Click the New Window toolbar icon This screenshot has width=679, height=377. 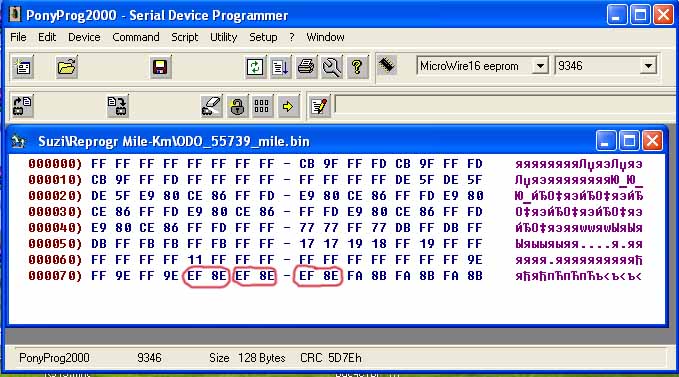pos(23,67)
